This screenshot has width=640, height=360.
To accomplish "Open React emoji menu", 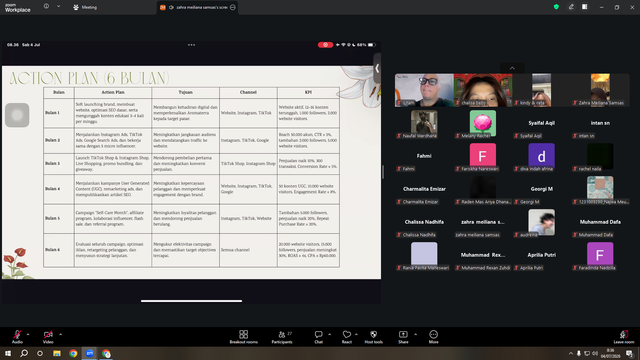I will point(347,337).
